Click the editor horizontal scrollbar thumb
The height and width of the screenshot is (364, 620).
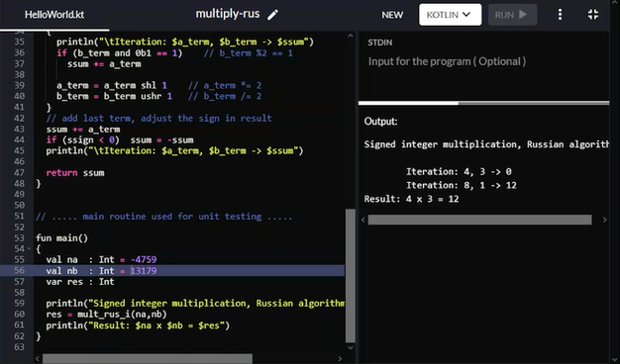point(148,358)
